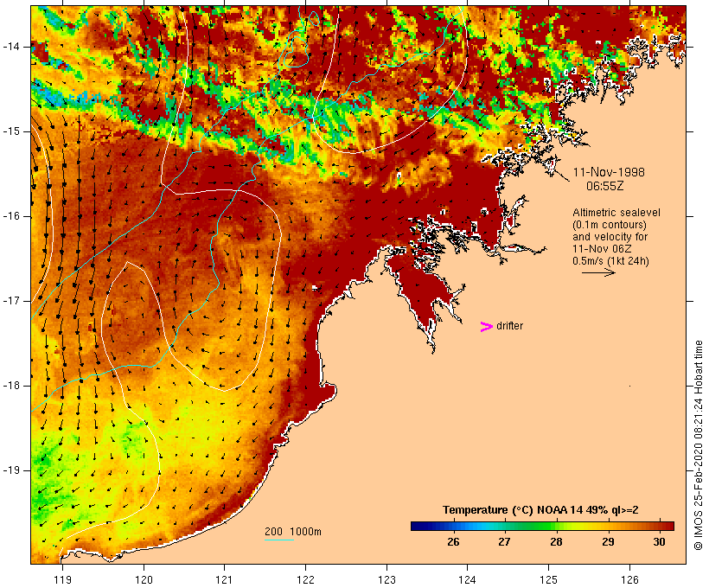
Task: Click the temperature colorbar title
Action: click(540, 510)
